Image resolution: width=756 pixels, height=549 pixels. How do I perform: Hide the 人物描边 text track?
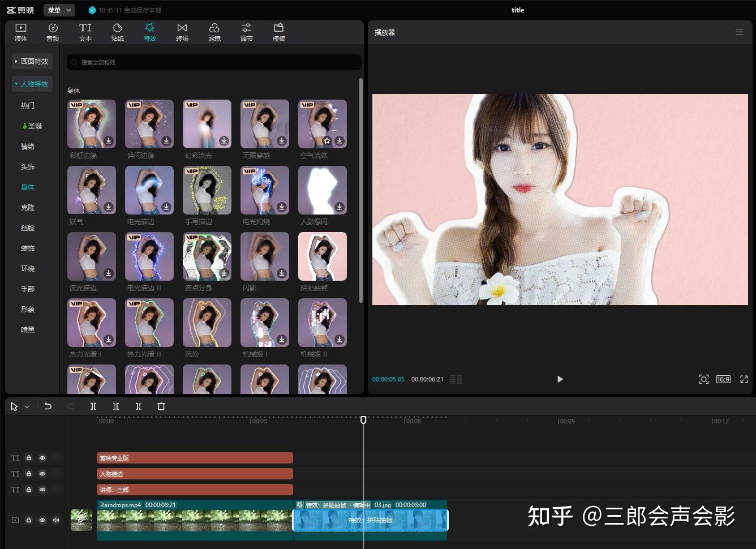[42, 474]
